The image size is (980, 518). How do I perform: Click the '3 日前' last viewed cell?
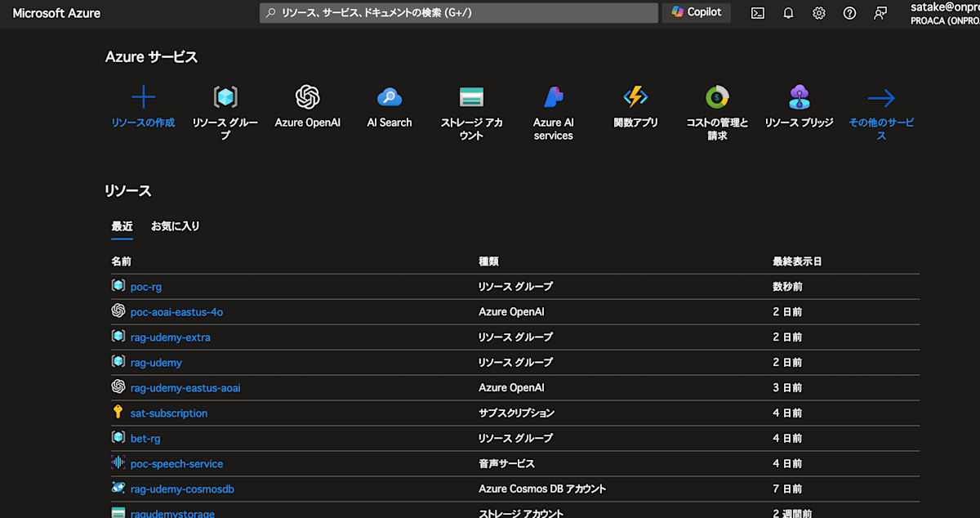pos(787,388)
